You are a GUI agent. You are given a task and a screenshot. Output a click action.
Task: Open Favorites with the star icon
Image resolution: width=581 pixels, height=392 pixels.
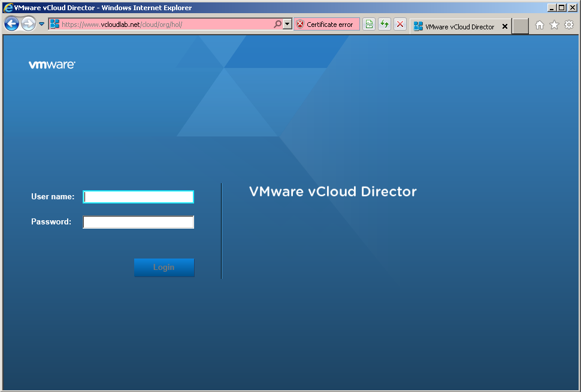[554, 25]
